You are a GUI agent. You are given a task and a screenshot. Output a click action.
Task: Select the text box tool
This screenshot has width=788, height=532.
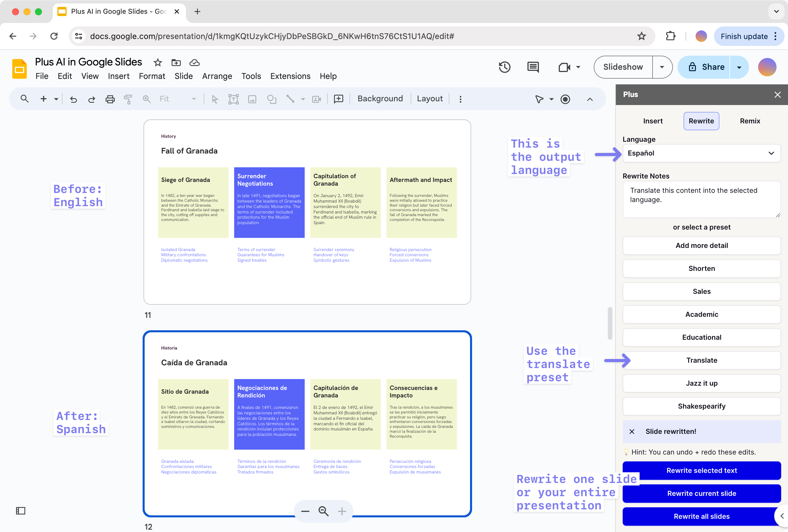point(233,99)
